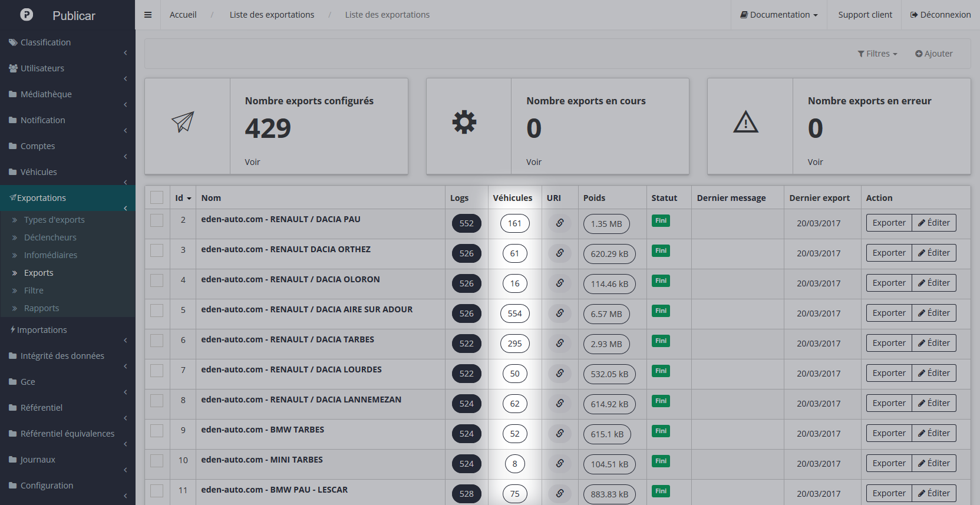The height and width of the screenshot is (505, 980).
Task: Click Éditer for RENAULT DACIA ORTHEZ
Action: [934, 253]
